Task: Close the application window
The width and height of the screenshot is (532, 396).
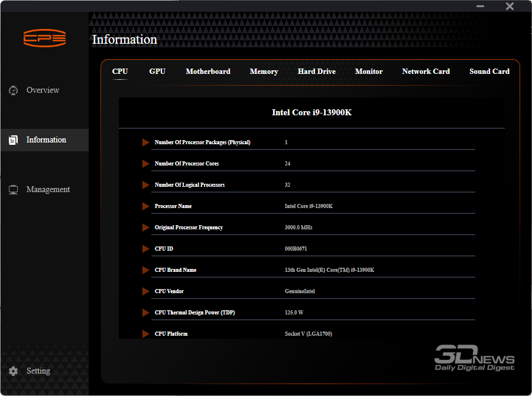Action: [510, 6]
